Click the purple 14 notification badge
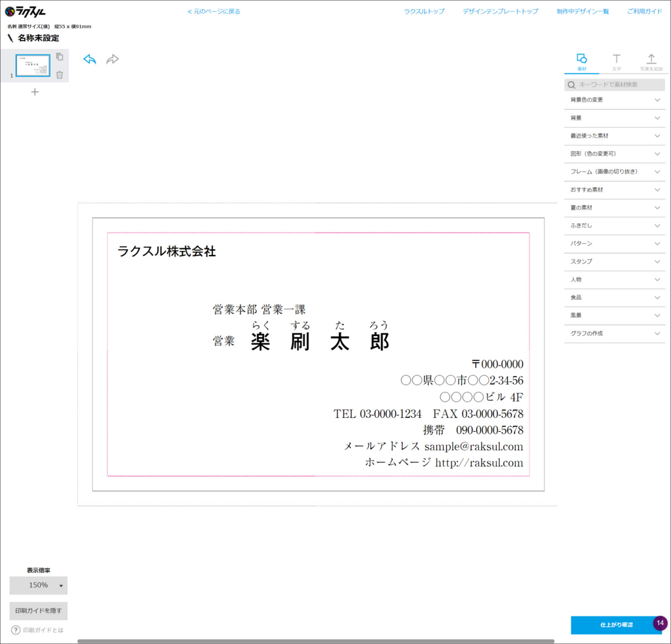The image size is (671, 644). click(x=660, y=623)
